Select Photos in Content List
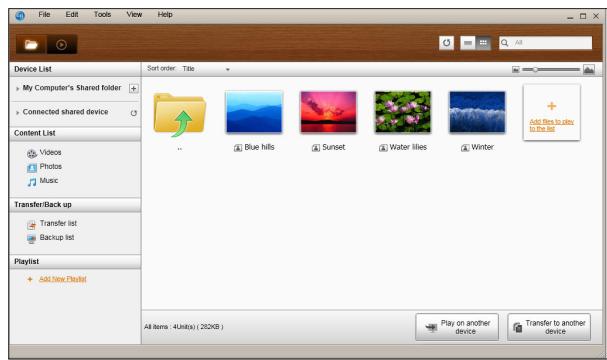 51,166
